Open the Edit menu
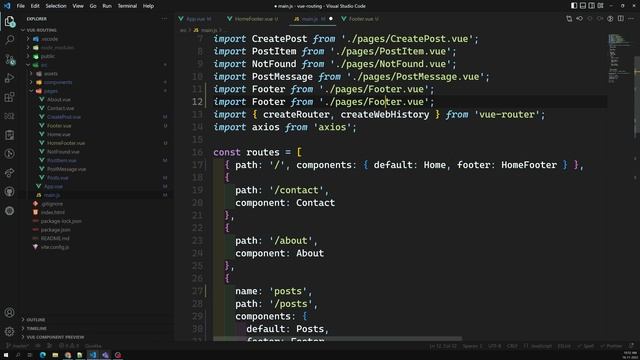The width and height of the screenshot is (640, 360). click(x=35, y=6)
